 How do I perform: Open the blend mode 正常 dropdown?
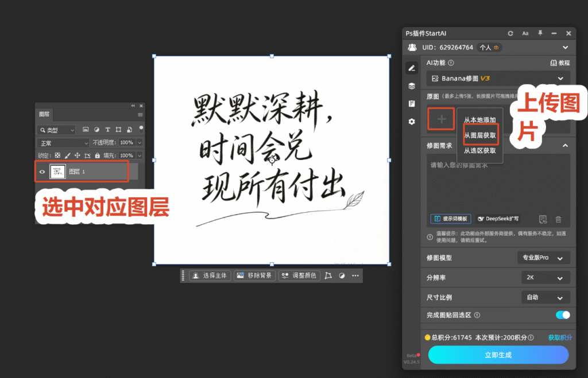63,143
